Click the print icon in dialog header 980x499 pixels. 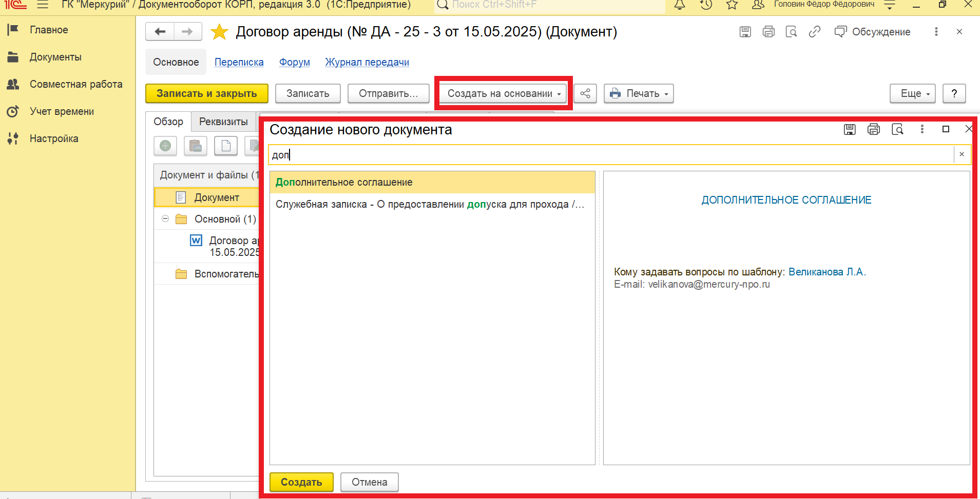tap(873, 129)
